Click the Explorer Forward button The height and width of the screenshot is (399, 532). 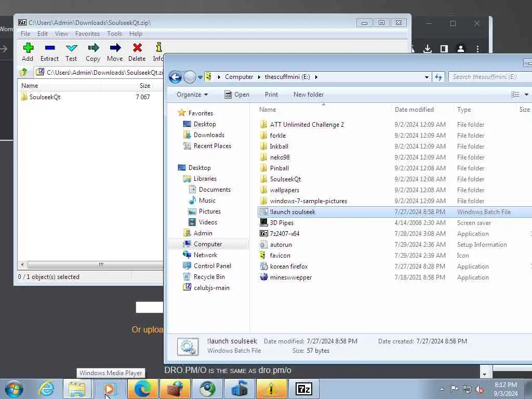[x=190, y=77]
